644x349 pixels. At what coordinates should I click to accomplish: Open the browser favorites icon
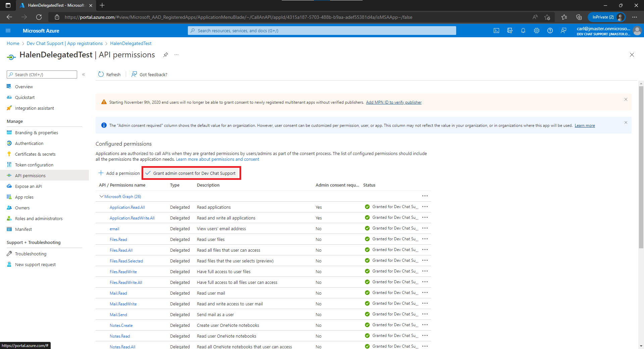point(564,17)
